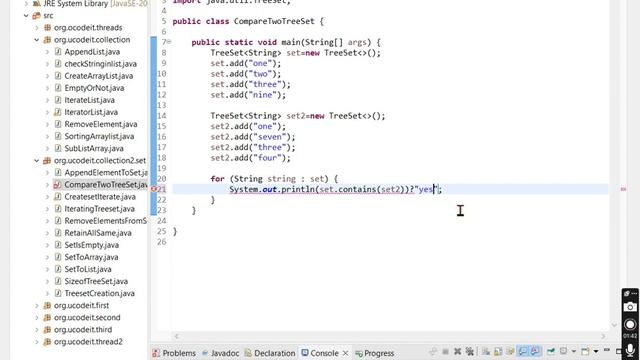
Task: Select checkStringinlist.java in Package Explorer
Action: (x=100, y=64)
